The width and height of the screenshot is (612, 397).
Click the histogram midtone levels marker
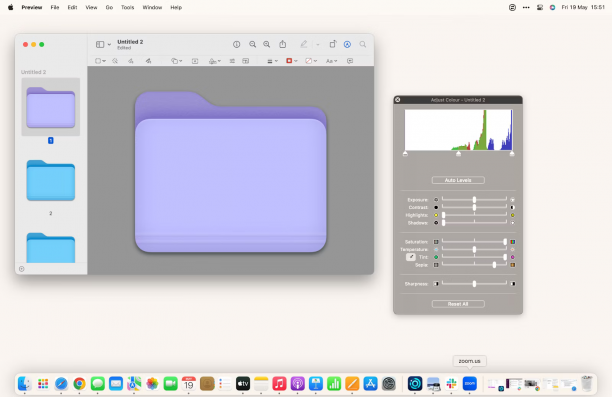[459, 154]
